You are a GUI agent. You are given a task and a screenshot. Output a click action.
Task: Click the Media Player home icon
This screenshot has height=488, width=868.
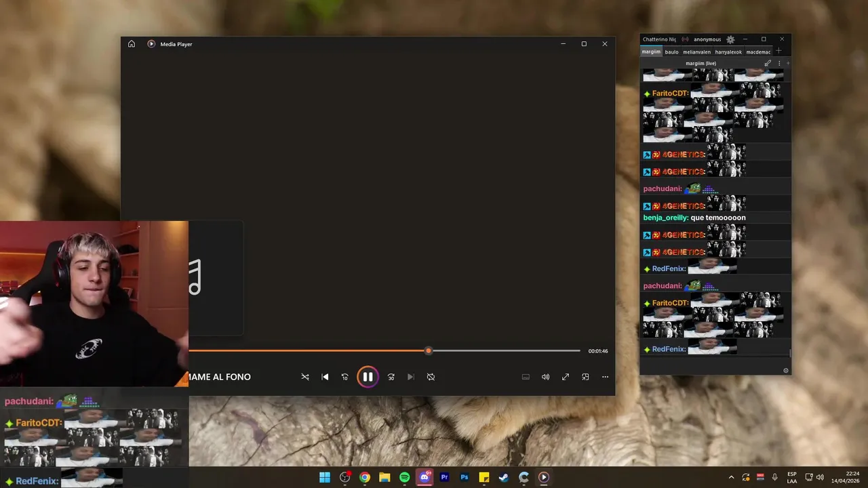coord(132,44)
